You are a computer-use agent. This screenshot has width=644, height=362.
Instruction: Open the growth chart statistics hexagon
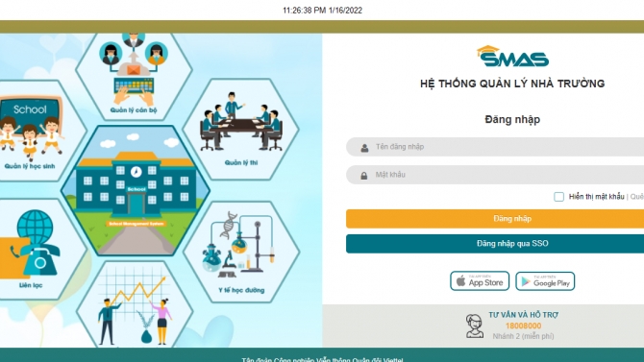click(135, 304)
